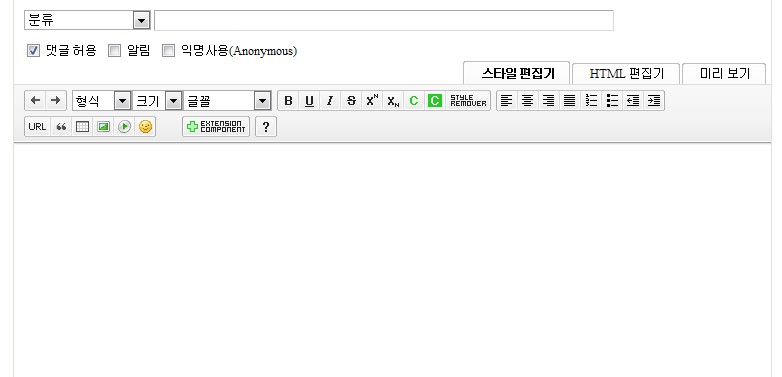
Task: Open the green C text color picker
Action: (x=413, y=101)
